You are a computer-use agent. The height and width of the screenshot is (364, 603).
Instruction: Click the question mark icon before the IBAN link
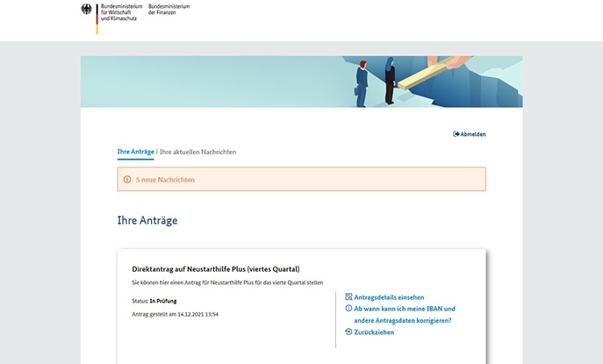coord(348,309)
